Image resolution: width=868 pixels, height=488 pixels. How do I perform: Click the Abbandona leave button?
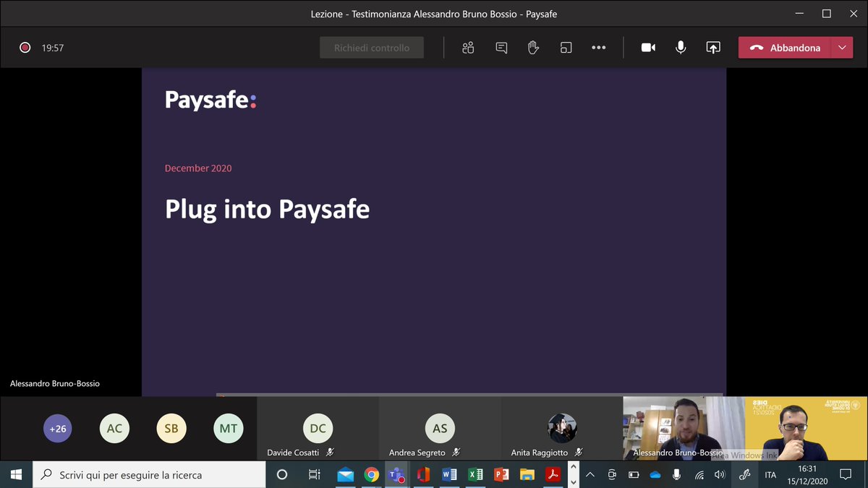point(785,48)
